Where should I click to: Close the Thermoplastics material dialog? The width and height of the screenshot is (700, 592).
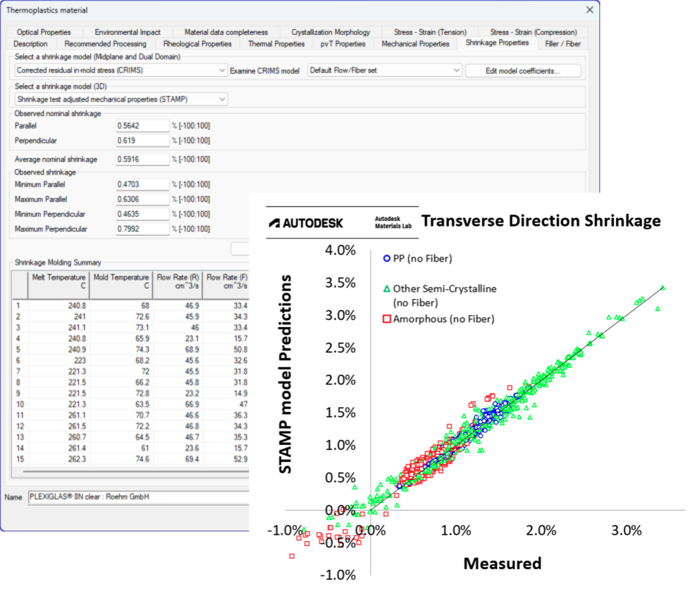tap(589, 10)
